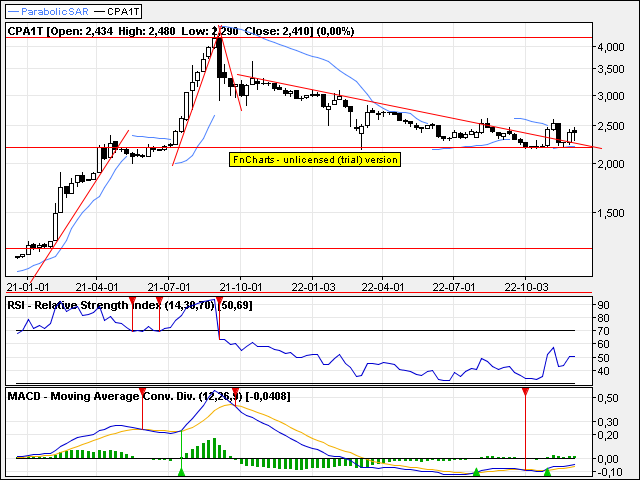Click the RSI - Relative Strength Index title
640x480 pixels.
click(x=130, y=305)
